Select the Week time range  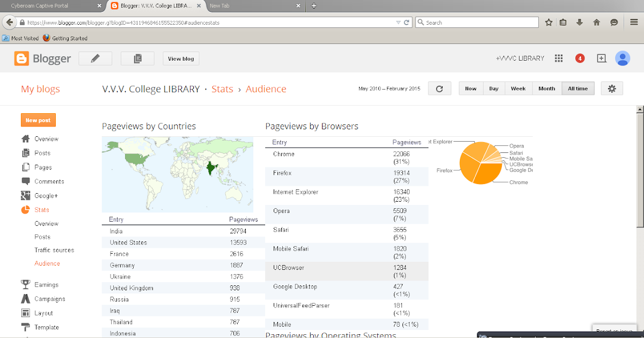tap(518, 89)
